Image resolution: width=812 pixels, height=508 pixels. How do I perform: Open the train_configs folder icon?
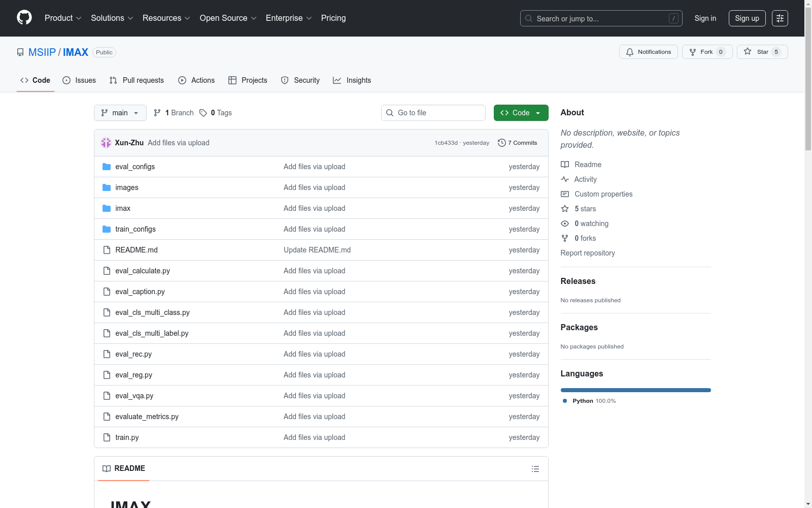tap(107, 229)
